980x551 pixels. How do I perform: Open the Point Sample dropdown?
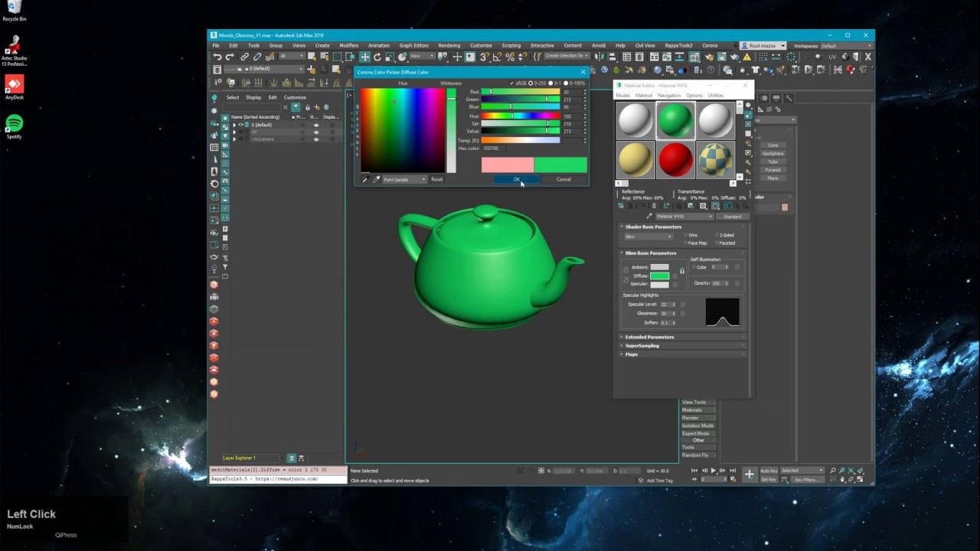pyautogui.click(x=404, y=179)
